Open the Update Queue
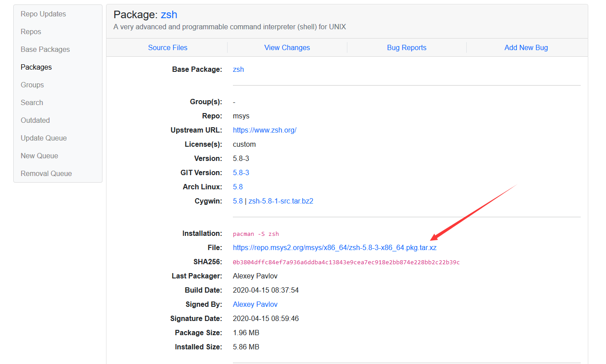This screenshot has height=364, width=606. pyautogui.click(x=43, y=138)
